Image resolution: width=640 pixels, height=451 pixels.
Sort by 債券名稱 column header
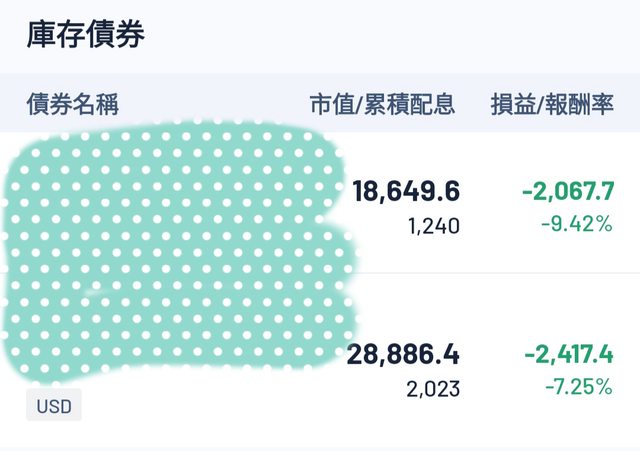[72, 103]
